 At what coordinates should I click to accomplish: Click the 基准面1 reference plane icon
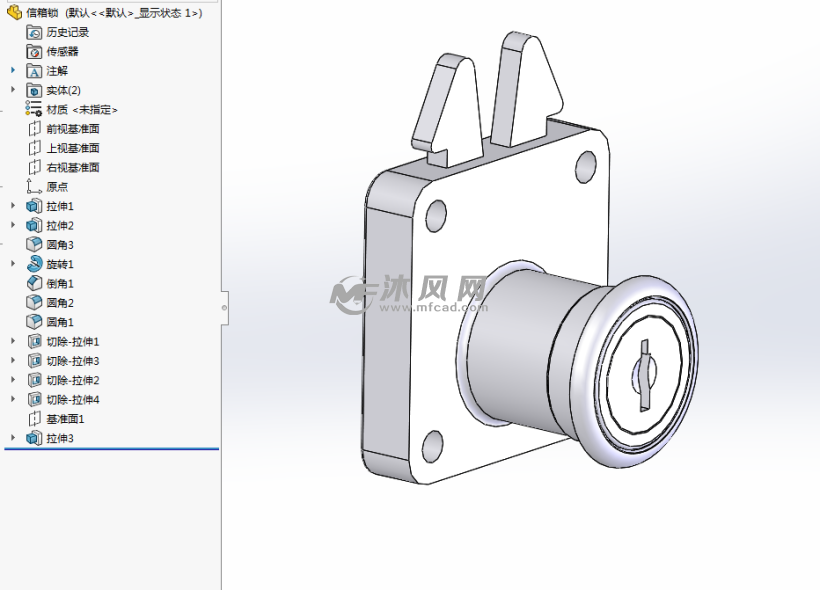[34, 418]
